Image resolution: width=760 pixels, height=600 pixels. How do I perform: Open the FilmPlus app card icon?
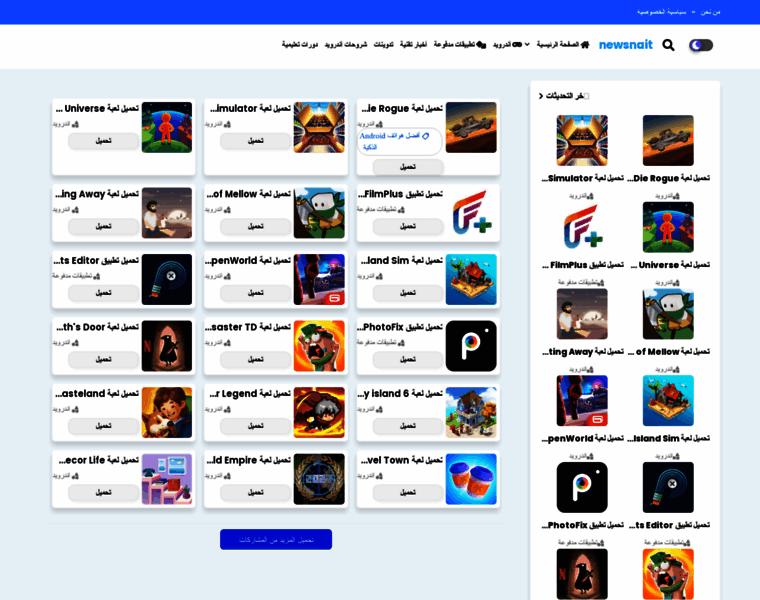[x=471, y=213]
